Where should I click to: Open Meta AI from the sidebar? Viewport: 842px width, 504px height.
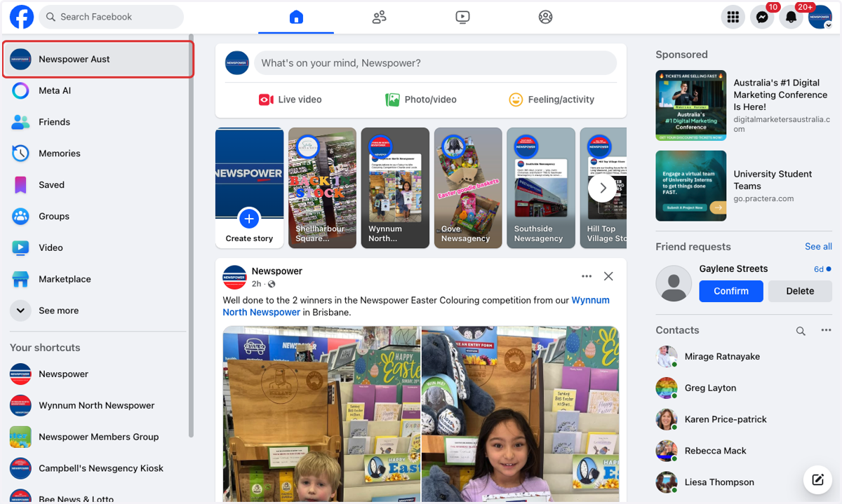click(98, 90)
